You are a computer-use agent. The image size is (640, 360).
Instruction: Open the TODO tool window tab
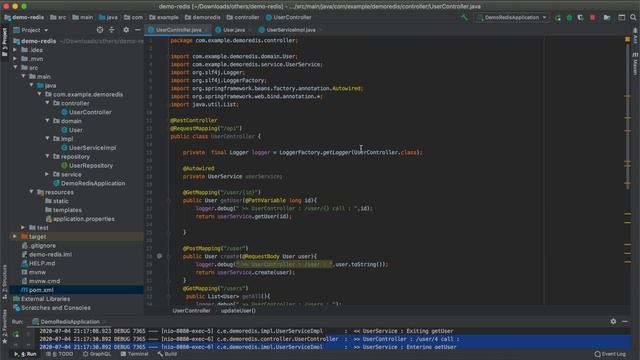tap(60, 354)
